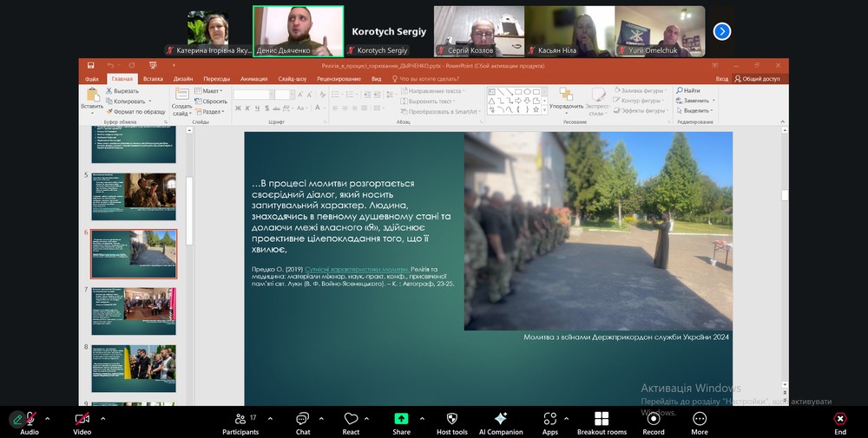Image resolution: width=868 pixels, height=438 pixels.
Task: Open the Apps icon in Zoom toolbar
Action: click(549, 419)
